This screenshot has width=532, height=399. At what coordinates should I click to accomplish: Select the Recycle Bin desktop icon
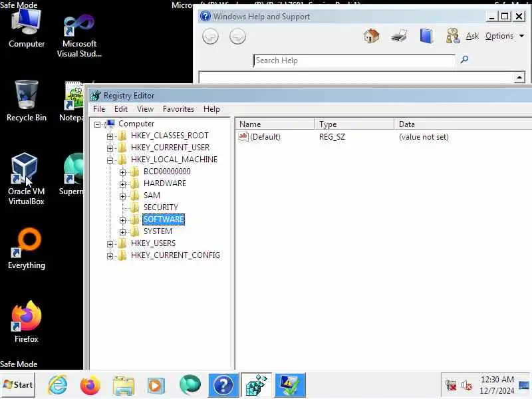click(x=27, y=101)
